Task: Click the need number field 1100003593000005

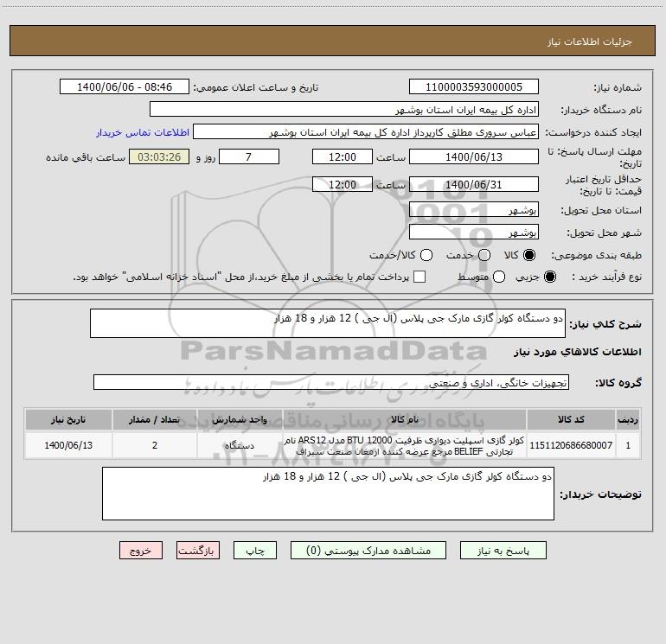Action: pyautogui.click(x=474, y=86)
